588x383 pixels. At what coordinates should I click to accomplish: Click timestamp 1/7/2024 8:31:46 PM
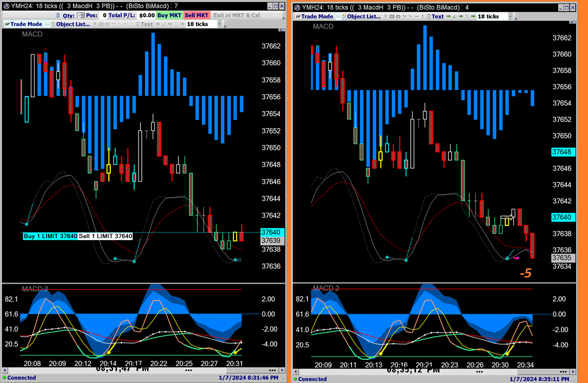click(248, 378)
